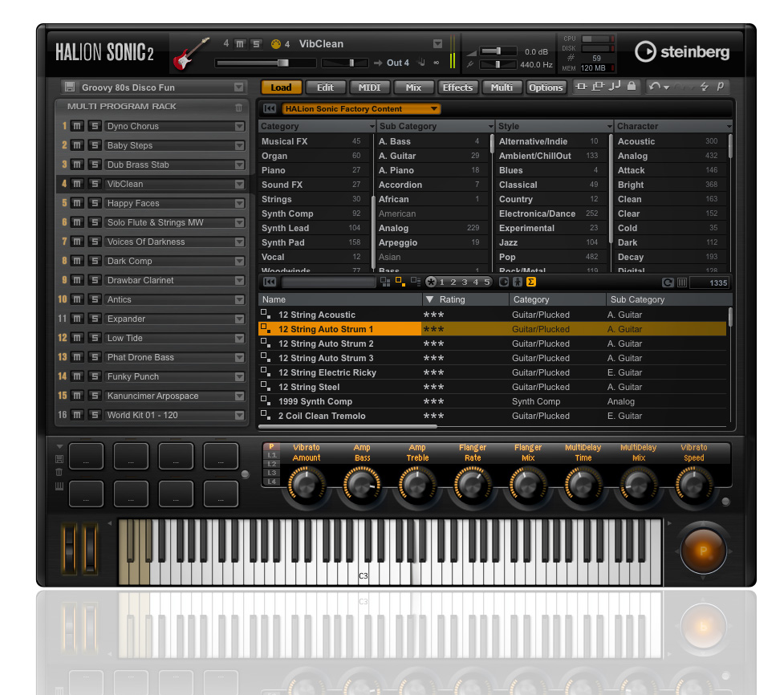784x695 pixels.
Task: Click the trash icon in Multi Program Rack header
Action: (x=238, y=107)
